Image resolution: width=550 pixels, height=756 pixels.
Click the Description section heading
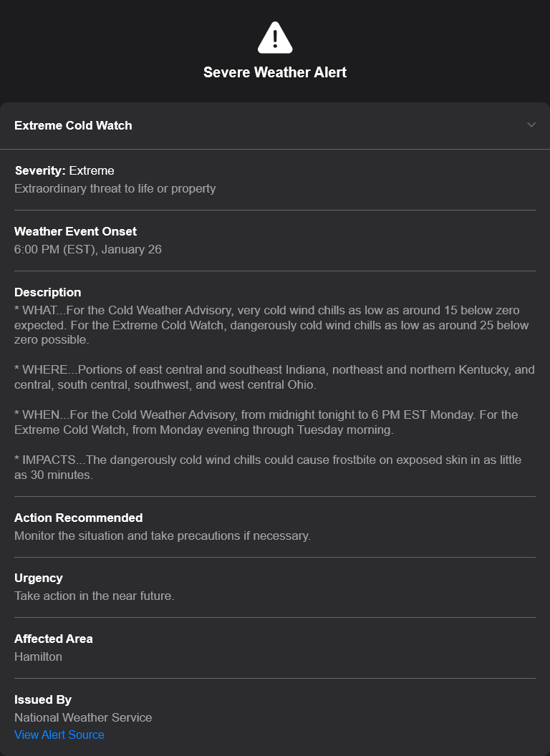click(47, 292)
